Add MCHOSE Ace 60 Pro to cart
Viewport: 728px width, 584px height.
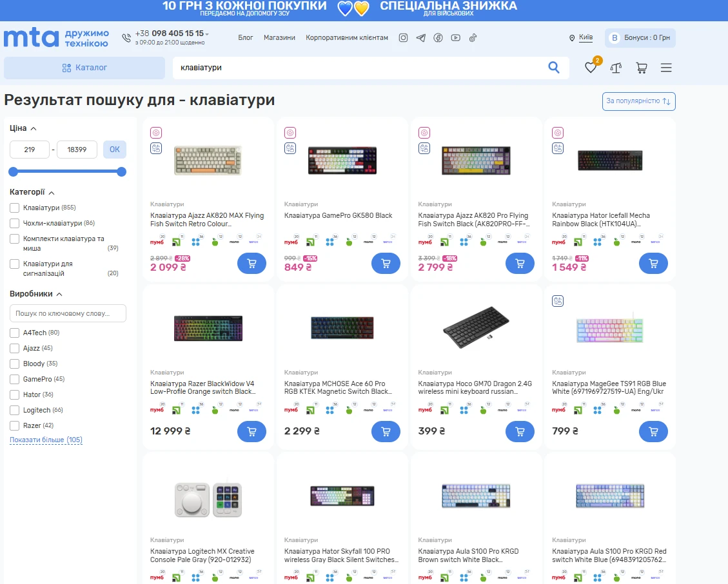386,431
